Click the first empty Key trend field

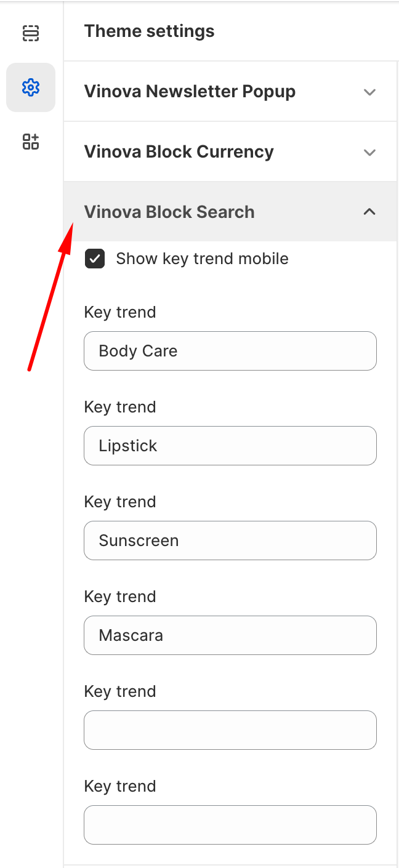230,730
